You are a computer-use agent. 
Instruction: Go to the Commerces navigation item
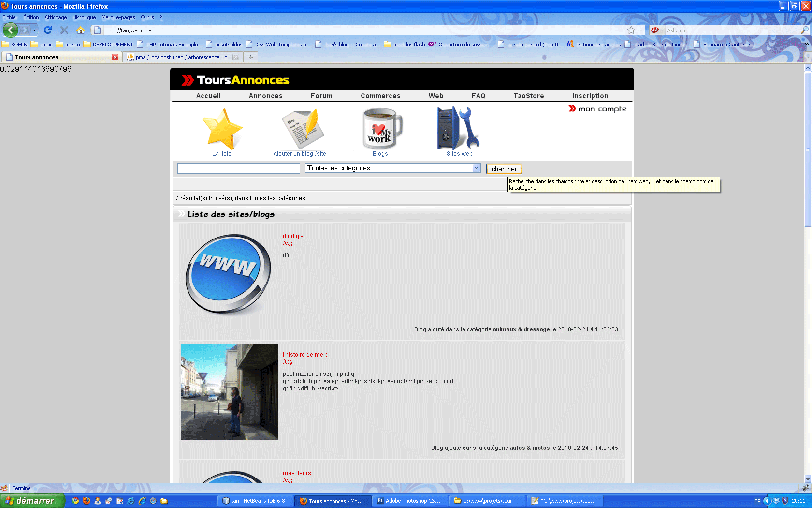[380, 96]
